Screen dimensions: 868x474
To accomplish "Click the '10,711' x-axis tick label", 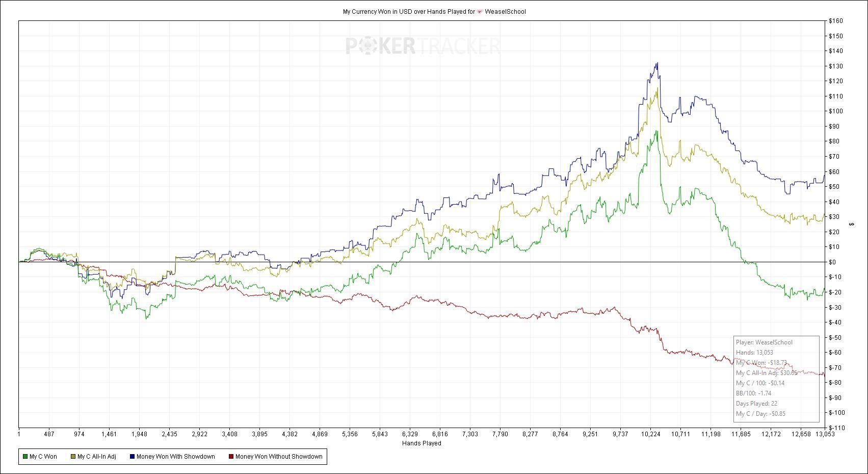I will tap(680, 434).
